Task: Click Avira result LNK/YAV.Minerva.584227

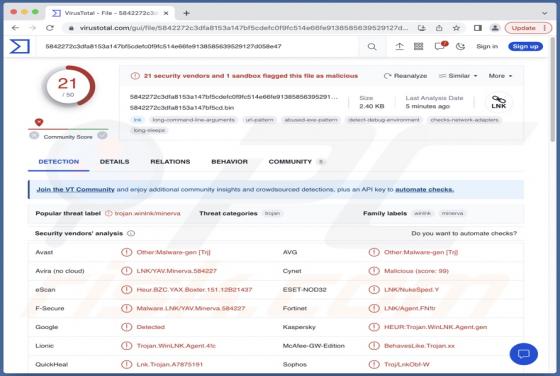Action: click(176, 271)
